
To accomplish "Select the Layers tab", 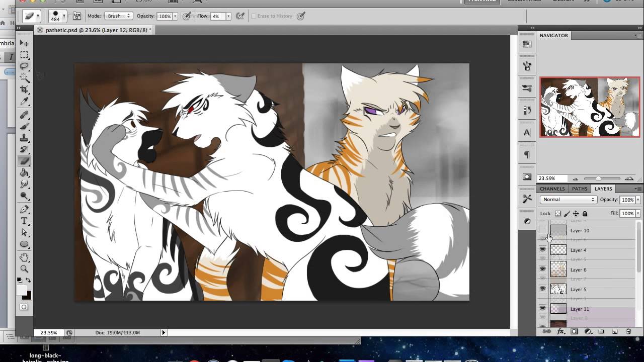I will pyautogui.click(x=603, y=189).
